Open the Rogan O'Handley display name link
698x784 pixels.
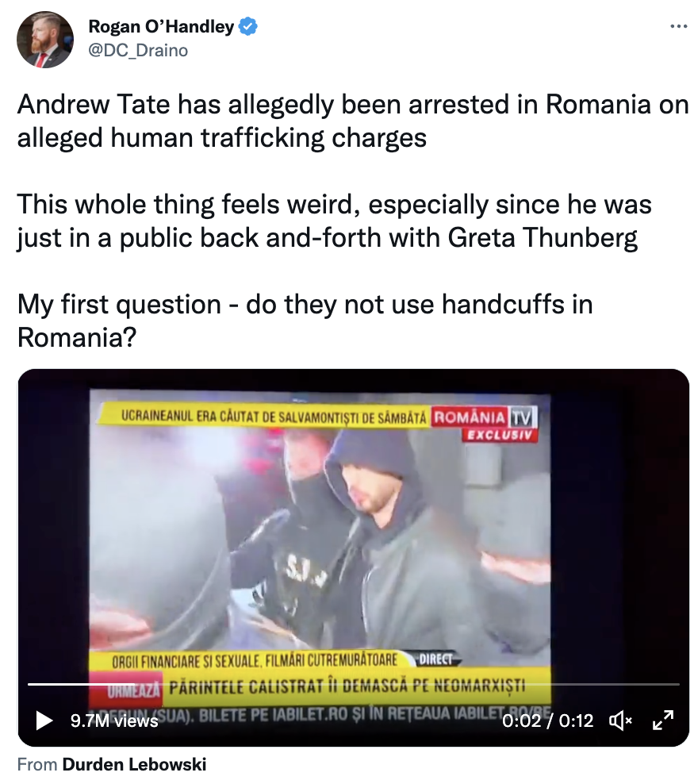161,26
